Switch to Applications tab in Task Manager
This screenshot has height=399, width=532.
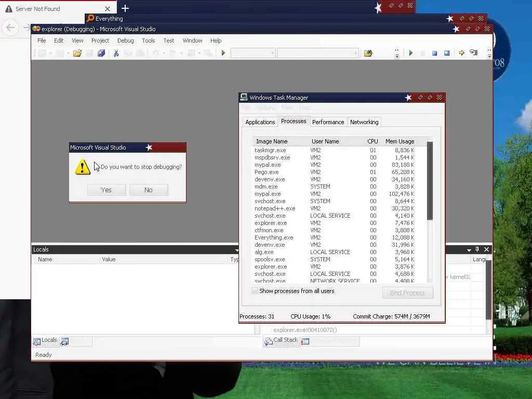[260, 122]
